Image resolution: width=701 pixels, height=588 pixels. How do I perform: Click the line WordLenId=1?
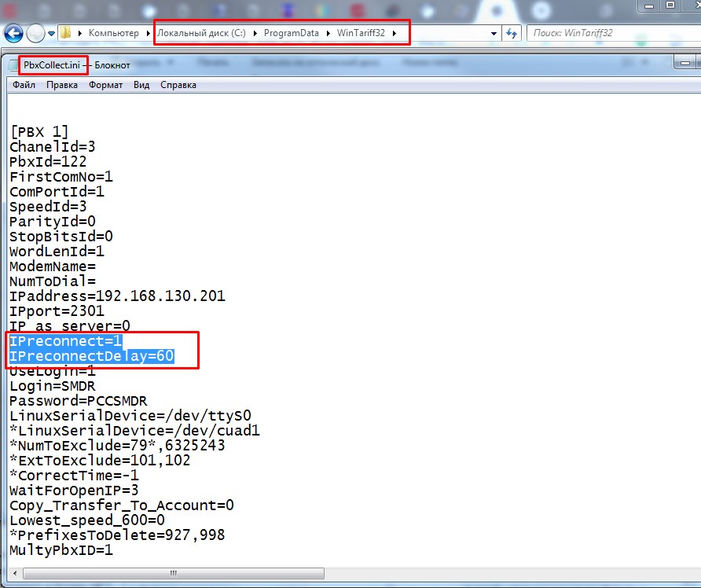57,252
